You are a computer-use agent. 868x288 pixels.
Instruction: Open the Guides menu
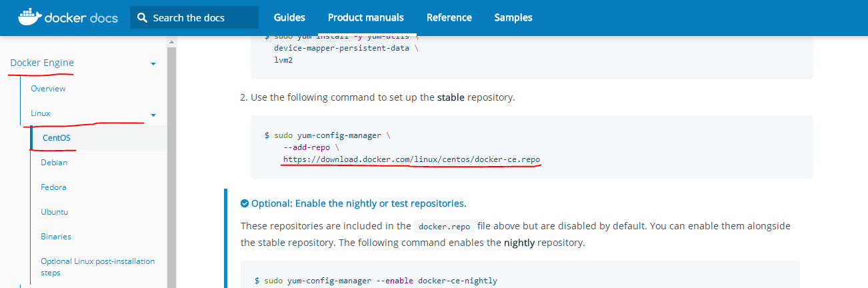click(289, 18)
